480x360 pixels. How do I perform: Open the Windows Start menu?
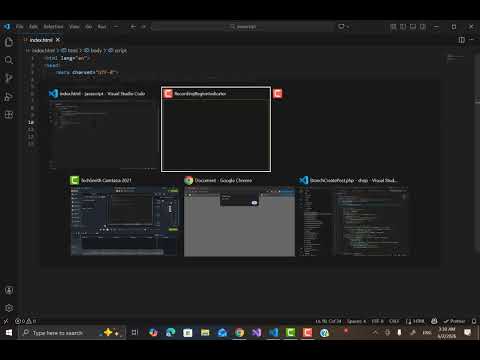(9, 333)
